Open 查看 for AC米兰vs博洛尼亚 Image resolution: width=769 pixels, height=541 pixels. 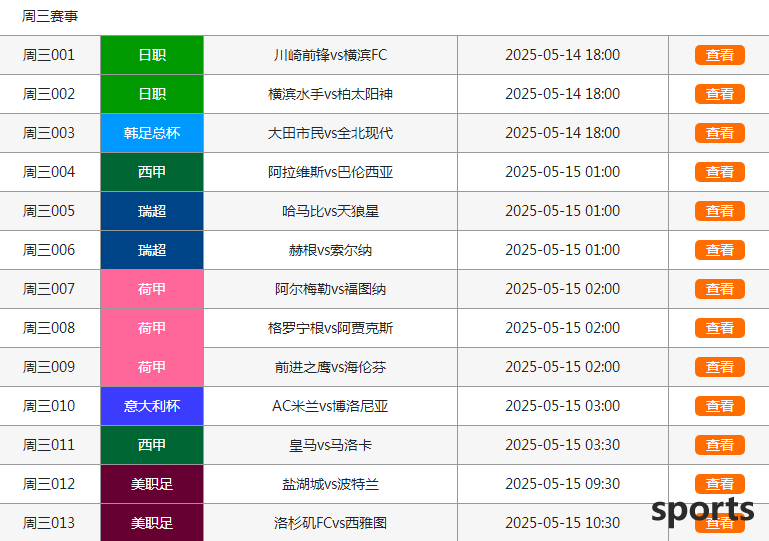coord(719,406)
